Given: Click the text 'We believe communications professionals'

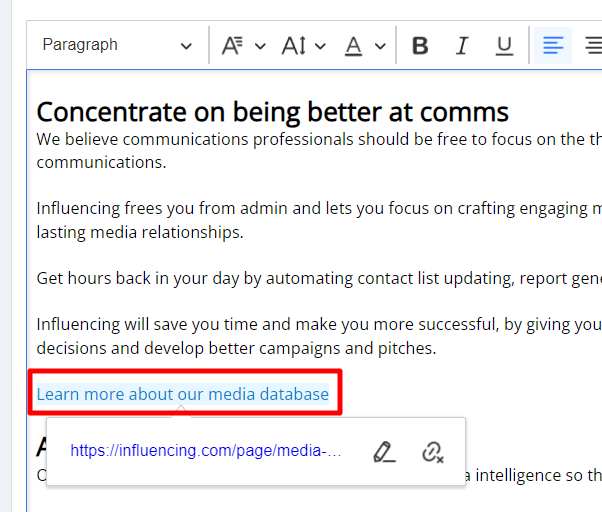Looking at the screenshot, I should coord(195,139).
